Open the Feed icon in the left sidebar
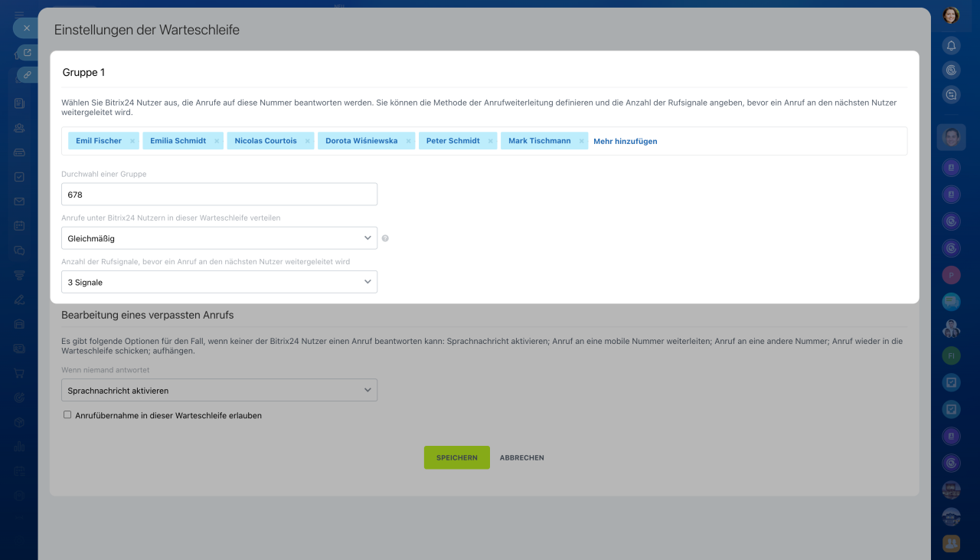This screenshot has height=560, width=980. tap(19, 103)
